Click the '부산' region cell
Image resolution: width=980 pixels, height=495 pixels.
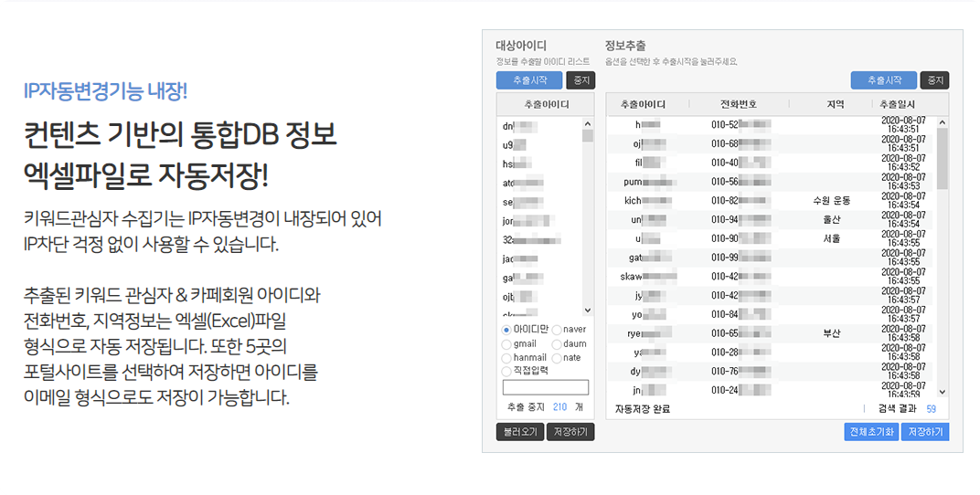coord(832,334)
